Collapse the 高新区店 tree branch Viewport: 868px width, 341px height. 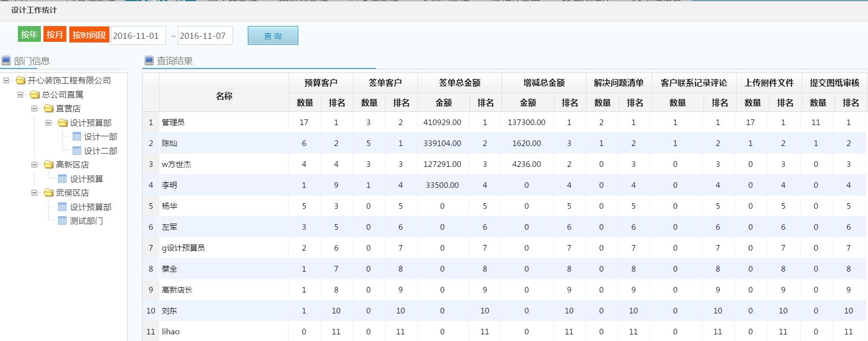[34, 165]
